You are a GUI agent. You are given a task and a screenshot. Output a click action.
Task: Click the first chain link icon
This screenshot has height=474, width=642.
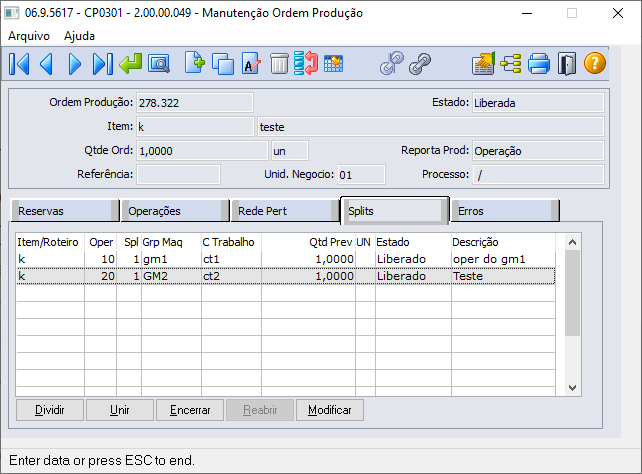coord(391,63)
